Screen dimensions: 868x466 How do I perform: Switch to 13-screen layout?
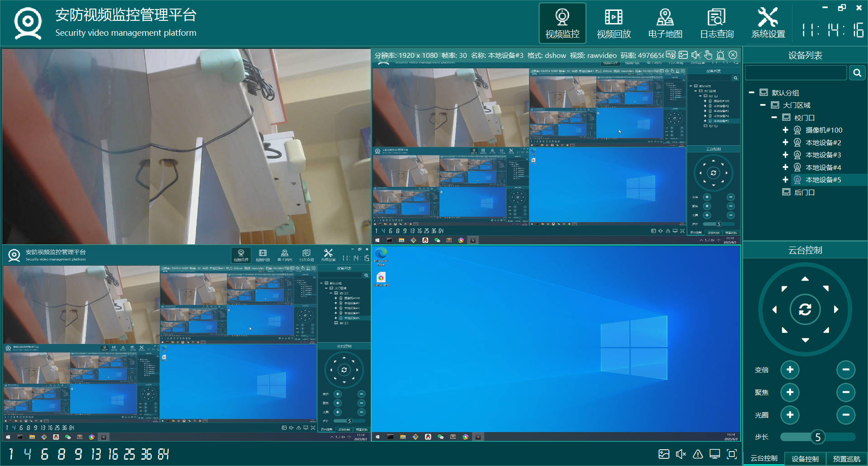[96, 454]
